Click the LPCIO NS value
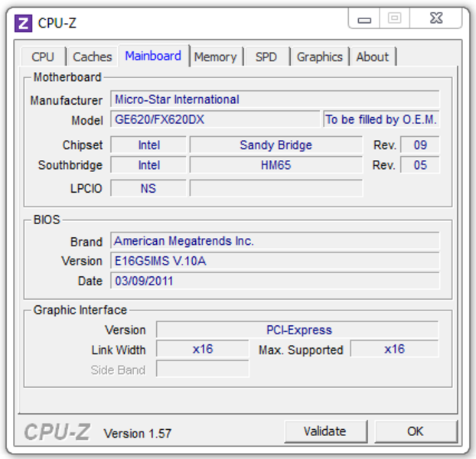This screenshot has width=476, height=459. pos(148,188)
